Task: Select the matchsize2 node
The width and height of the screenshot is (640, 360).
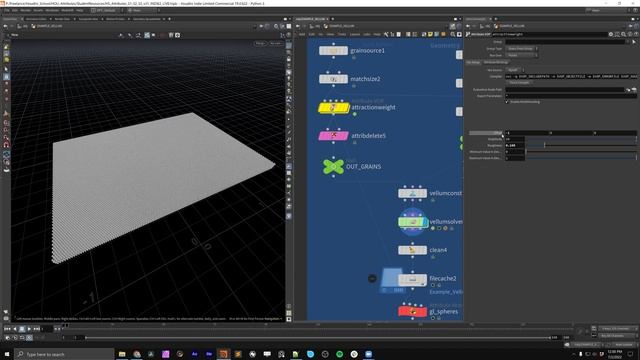Action: (333, 79)
